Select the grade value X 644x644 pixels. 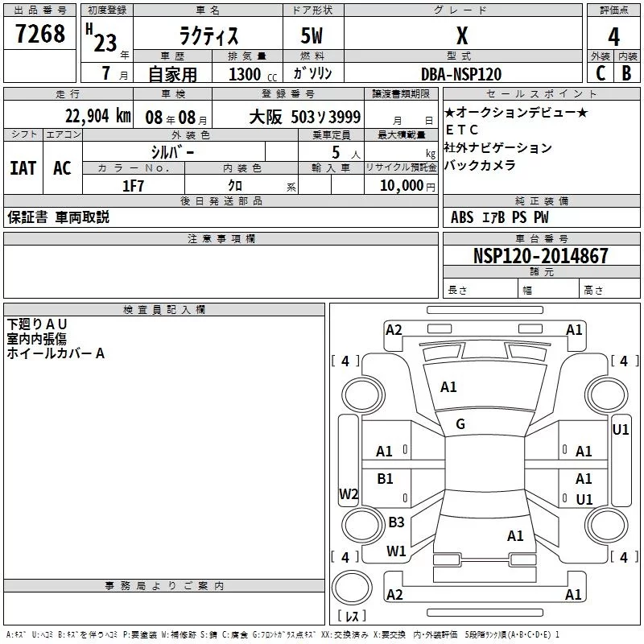point(462,36)
